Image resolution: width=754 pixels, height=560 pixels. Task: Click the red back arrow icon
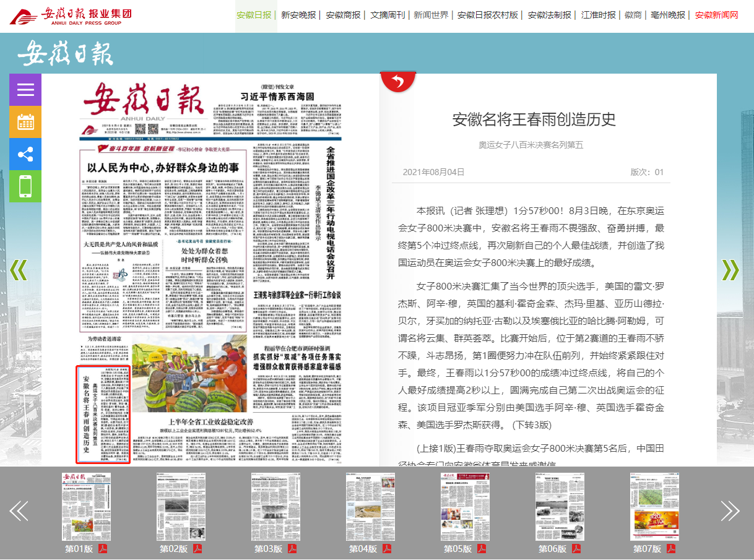397,82
